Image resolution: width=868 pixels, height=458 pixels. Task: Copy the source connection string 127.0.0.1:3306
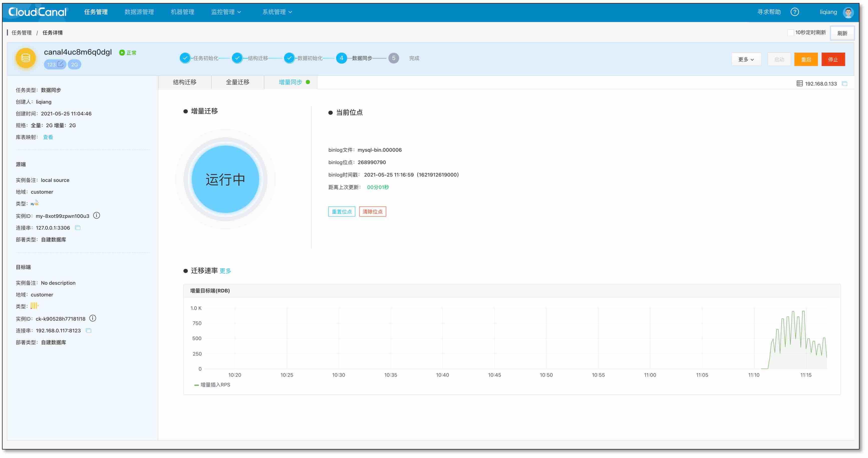tap(78, 228)
